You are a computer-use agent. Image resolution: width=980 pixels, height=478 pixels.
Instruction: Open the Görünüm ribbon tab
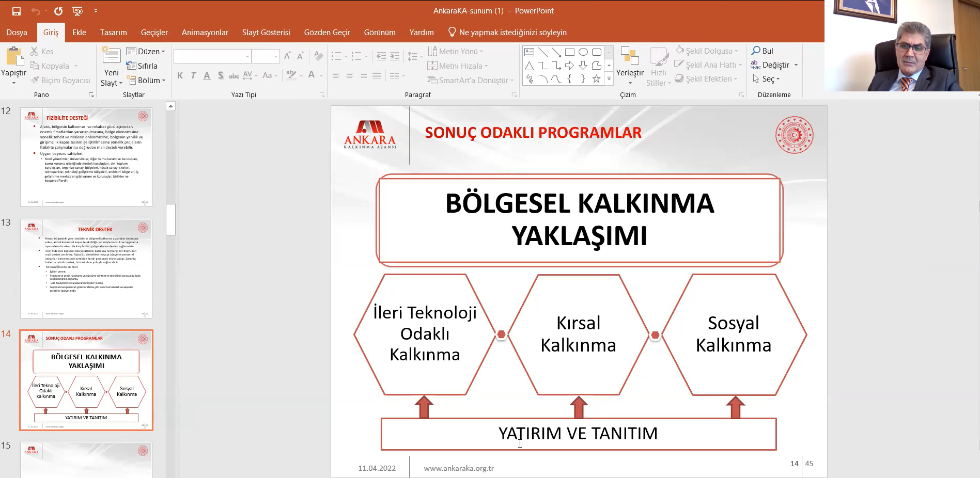380,33
